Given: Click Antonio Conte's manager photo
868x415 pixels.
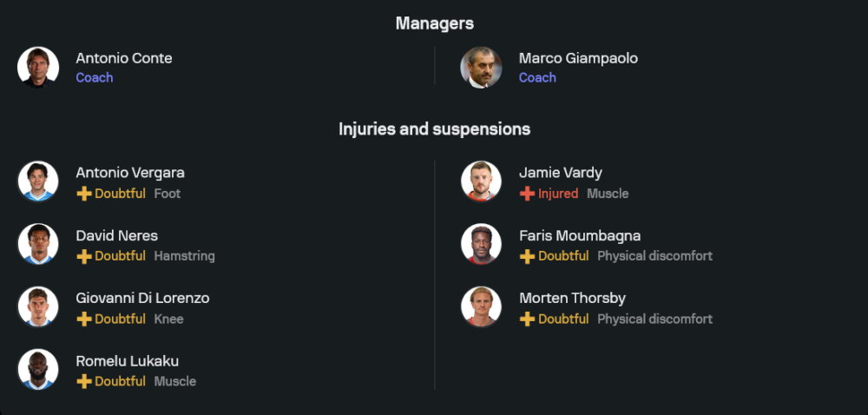Looking at the screenshot, I should pyautogui.click(x=38, y=68).
